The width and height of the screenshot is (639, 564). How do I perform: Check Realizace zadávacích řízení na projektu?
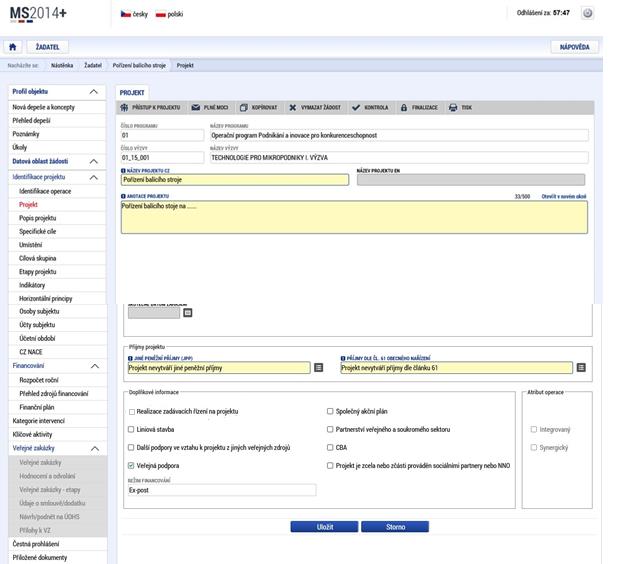(x=132, y=412)
